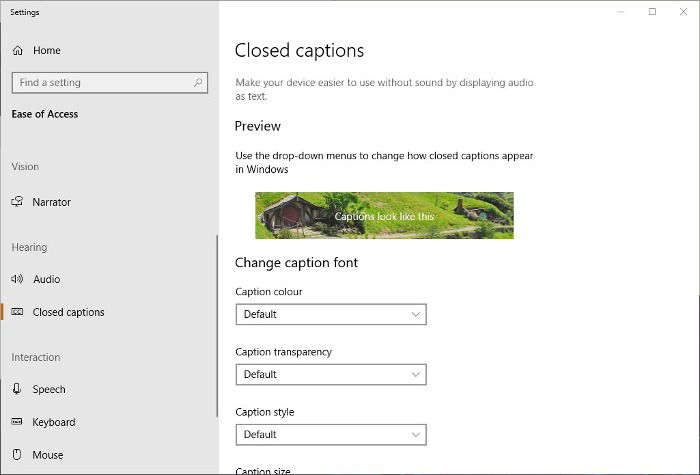Open the Caption style dropdown

click(x=331, y=434)
